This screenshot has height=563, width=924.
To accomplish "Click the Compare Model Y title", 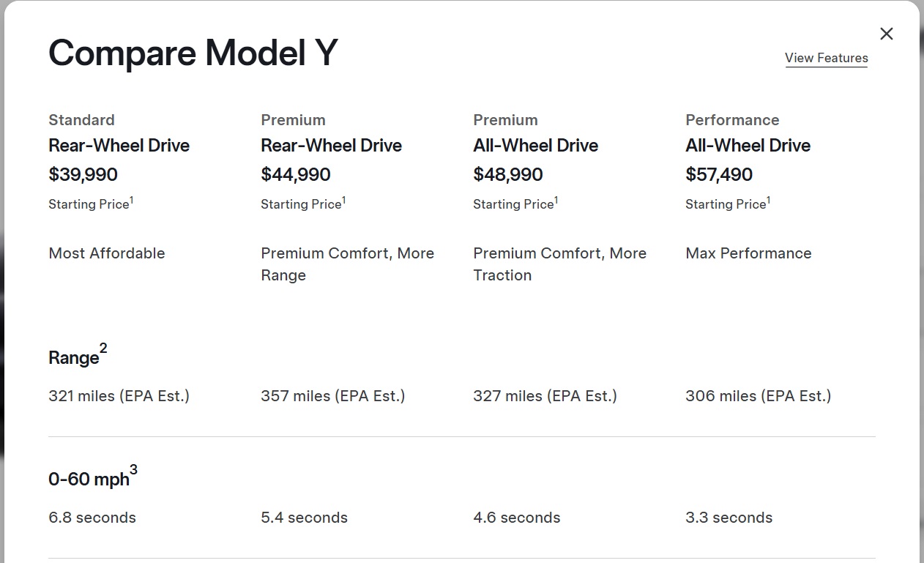I will point(193,53).
